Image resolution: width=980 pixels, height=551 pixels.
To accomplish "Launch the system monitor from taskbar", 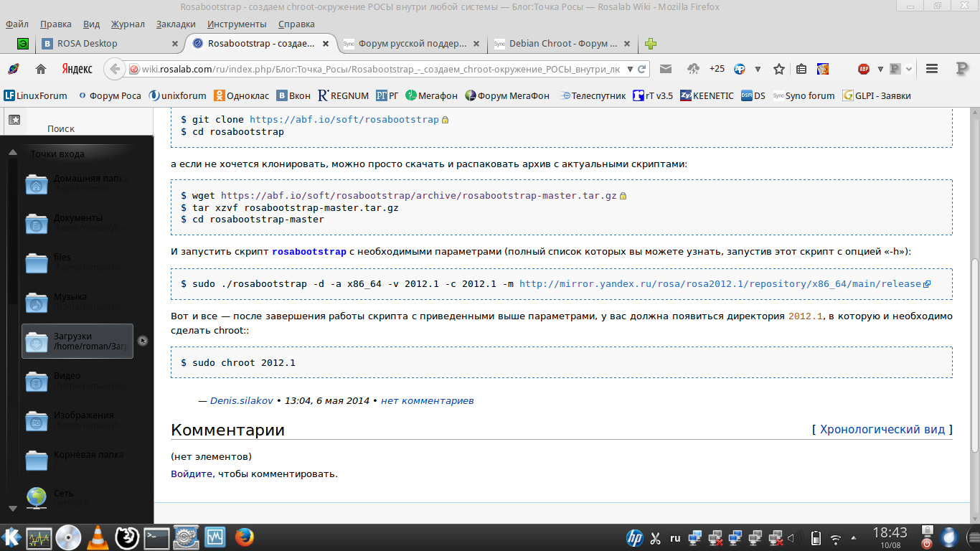I will 39,537.
